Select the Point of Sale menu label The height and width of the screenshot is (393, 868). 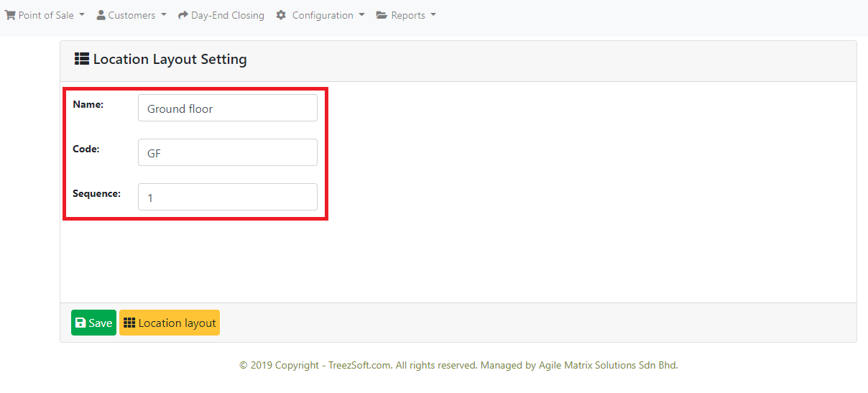click(46, 15)
